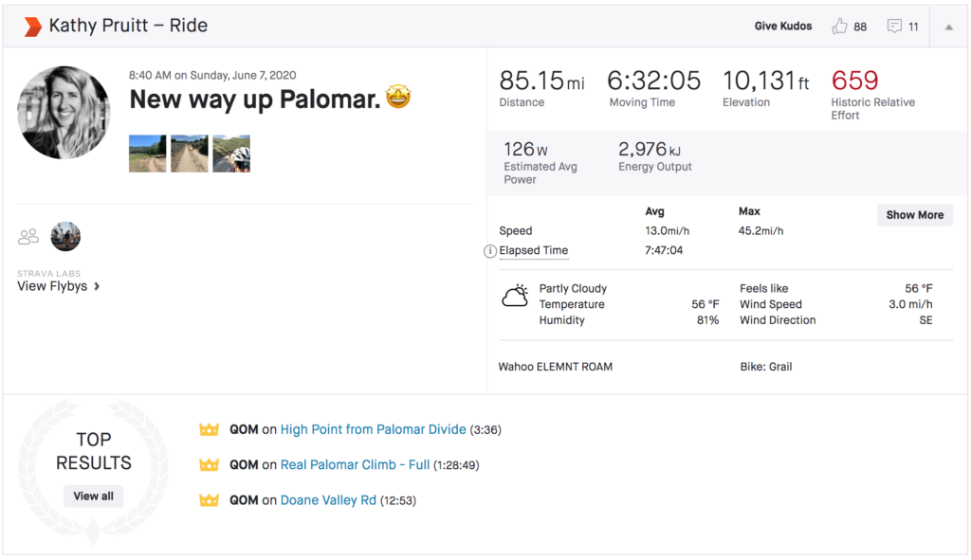Open the first ride photo thumbnail

[147, 154]
